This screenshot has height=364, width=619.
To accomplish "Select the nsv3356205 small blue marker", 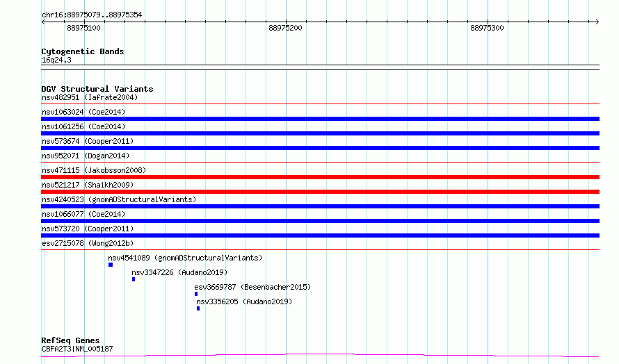I will point(198,308).
